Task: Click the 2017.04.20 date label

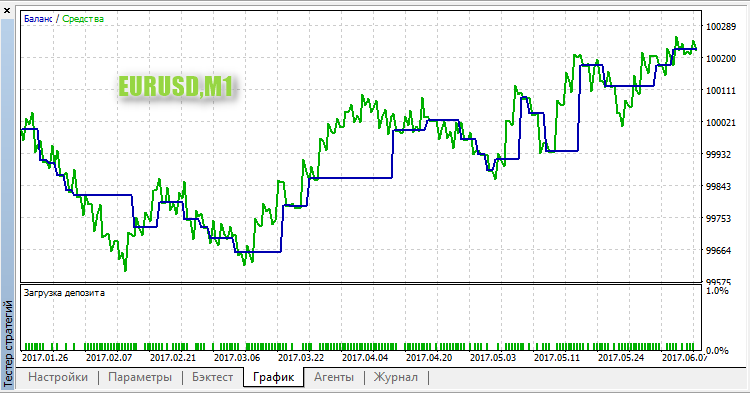Action: coord(429,358)
